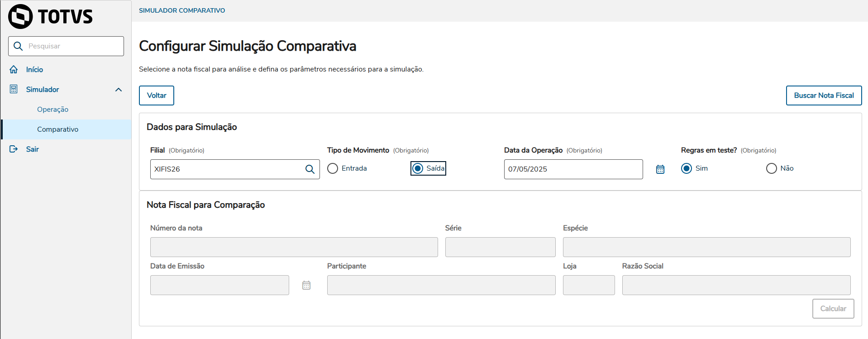
Task: Select the Entrada movement type
Action: click(333, 168)
